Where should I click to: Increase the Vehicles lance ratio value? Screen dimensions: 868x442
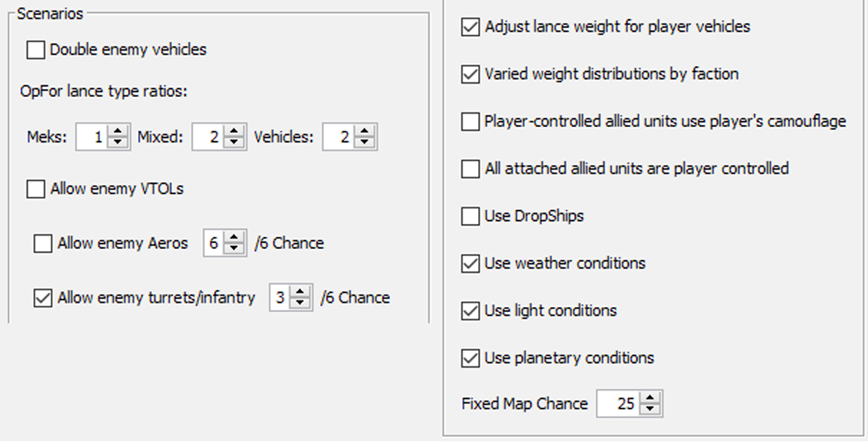click(364, 132)
